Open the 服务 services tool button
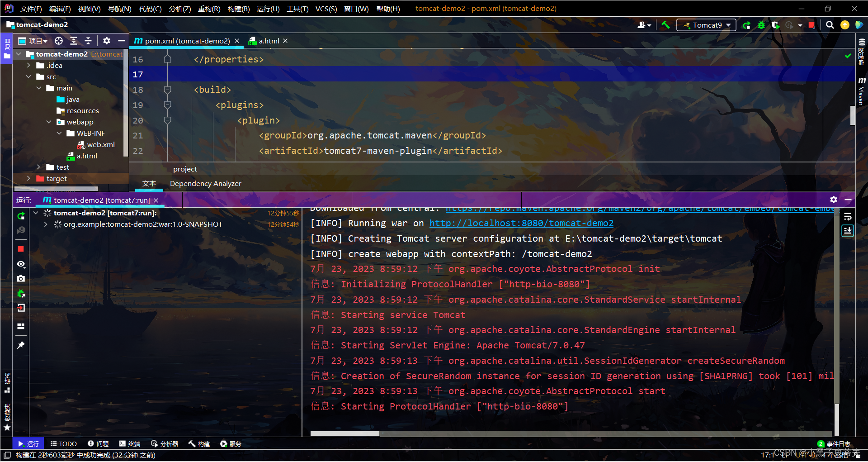The height and width of the screenshot is (462, 868). 231,443
